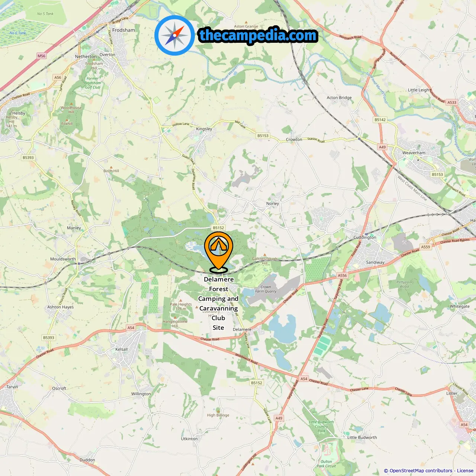Click the B5142 road badge

click(x=380, y=120)
